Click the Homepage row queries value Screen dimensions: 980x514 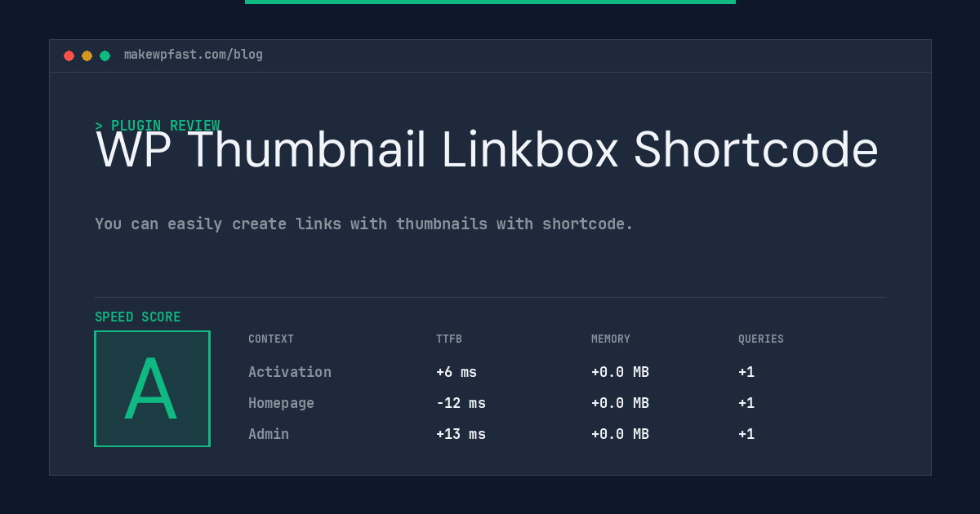click(746, 403)
